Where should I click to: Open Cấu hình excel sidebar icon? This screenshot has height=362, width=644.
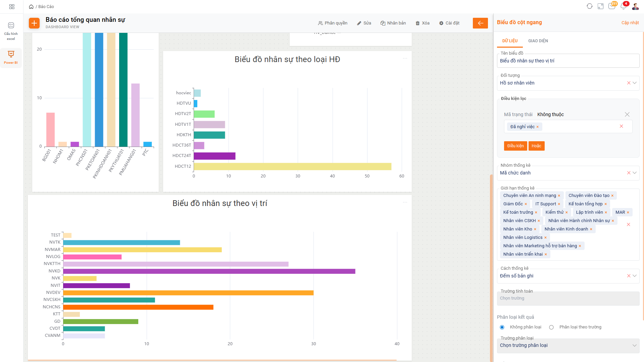coord(11,31)
